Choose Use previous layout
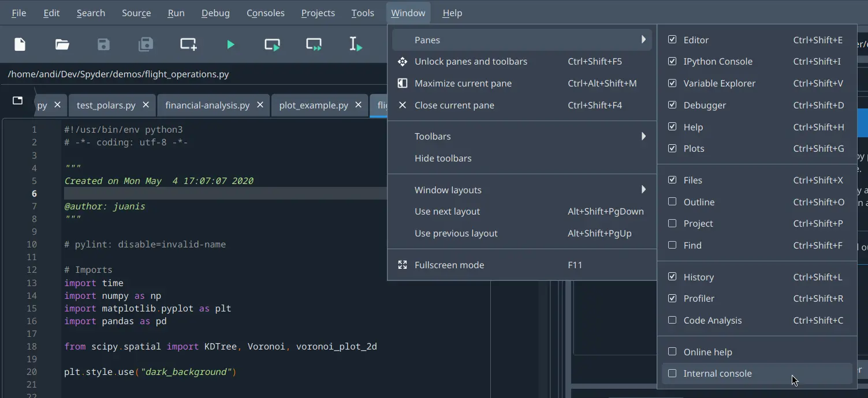This screenshot has height=398, width=868. tap(521, 234)
